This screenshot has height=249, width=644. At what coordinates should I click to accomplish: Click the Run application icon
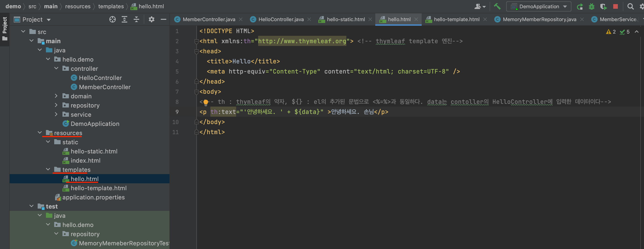point(580,7)
